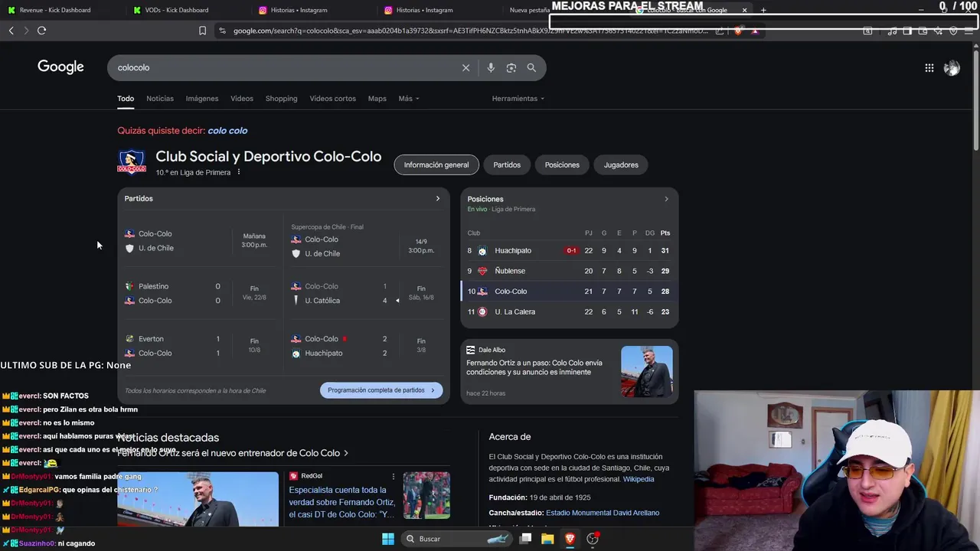Click Programación completa de partidos button
The height and width of the screenshot is (551, 980).
click(381, 390)
